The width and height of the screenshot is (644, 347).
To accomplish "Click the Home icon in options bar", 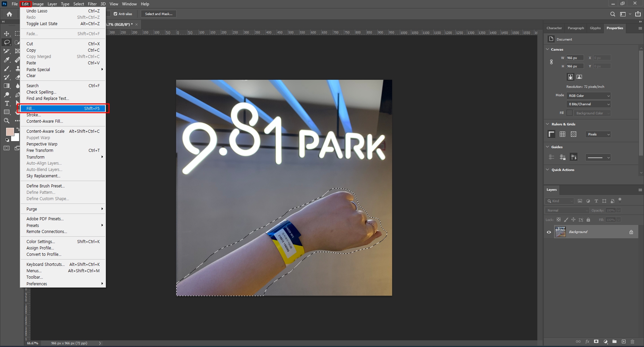I will tap(9, 14).
